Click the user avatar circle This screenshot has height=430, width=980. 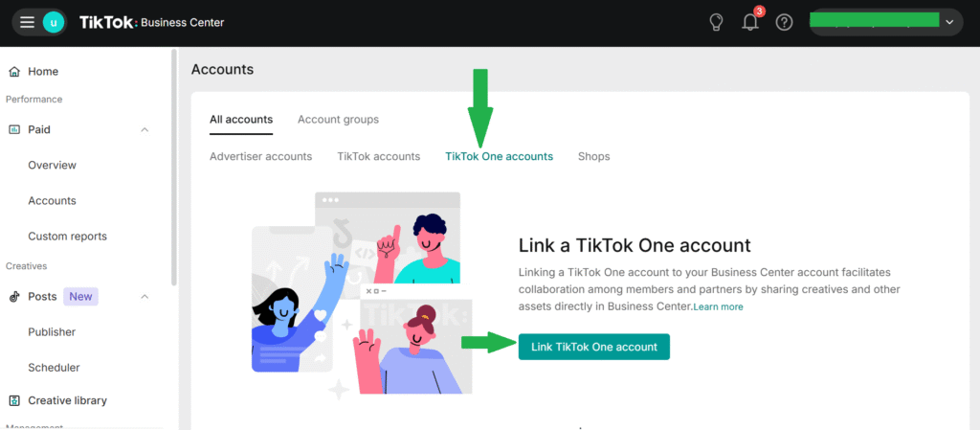(54, 23)
